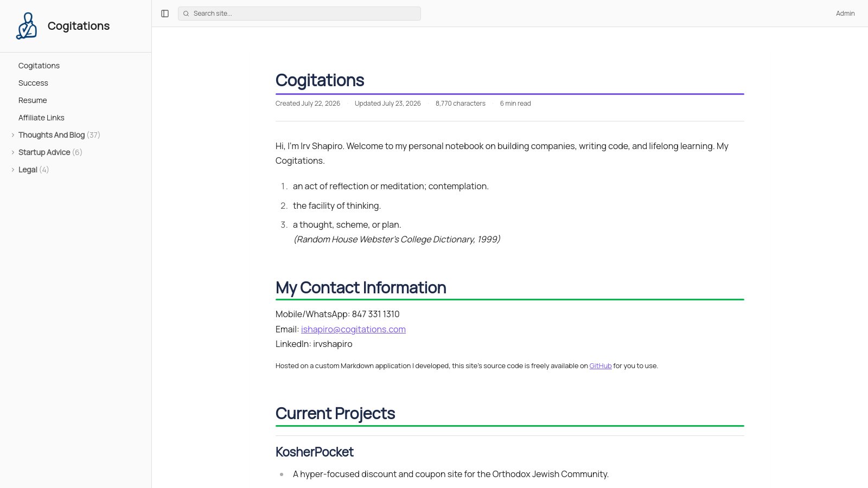Expand the Thoughts And Blog chevron
Viewport: 868px width, 488px height.
(x=13, y=135)
